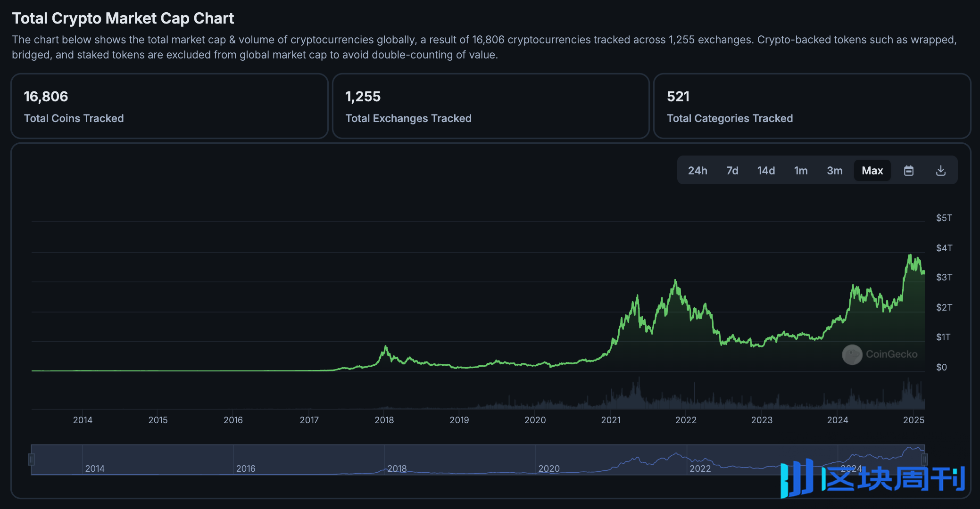Click the 2021 x-axis label
Image resolution: width=980 pixels, height=509 pixels.
[611, 420]
